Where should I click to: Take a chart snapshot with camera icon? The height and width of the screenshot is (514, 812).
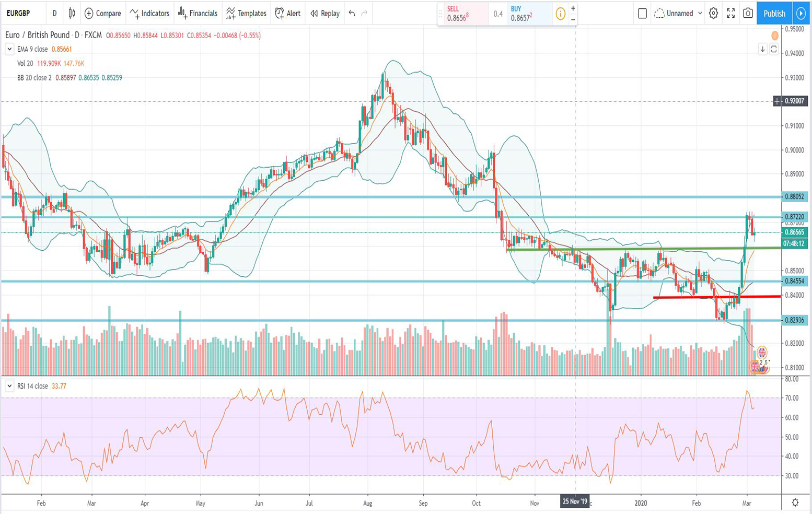tap(748, 14)
